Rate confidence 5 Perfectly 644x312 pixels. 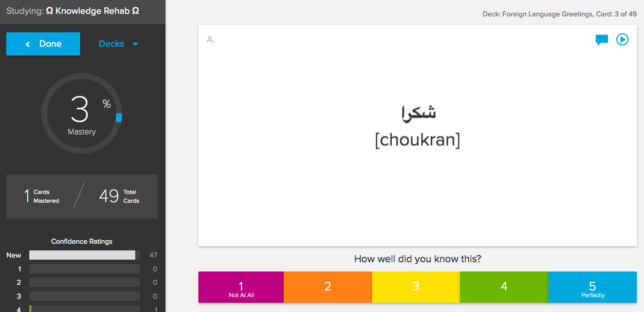tap(593, 287)
